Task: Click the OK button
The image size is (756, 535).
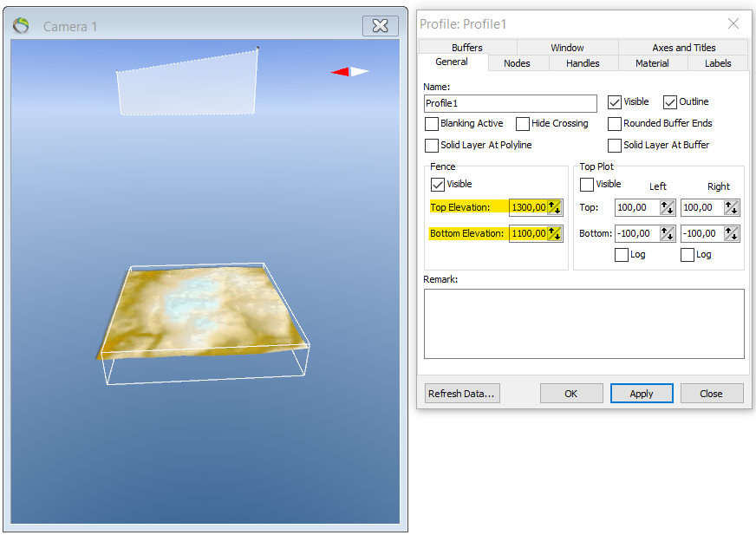Action: (x=571, y=394)
